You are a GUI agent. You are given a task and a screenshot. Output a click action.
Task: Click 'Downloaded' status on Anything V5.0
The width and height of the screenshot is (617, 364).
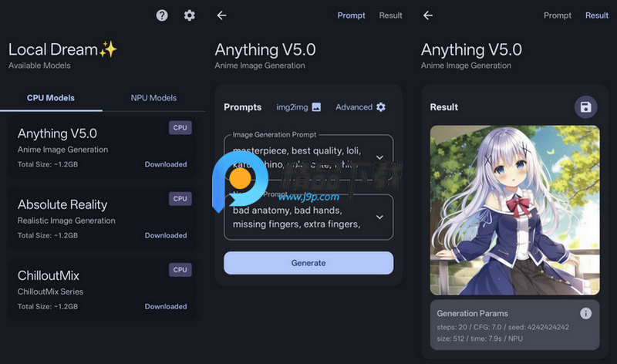(x=166, y=164)
